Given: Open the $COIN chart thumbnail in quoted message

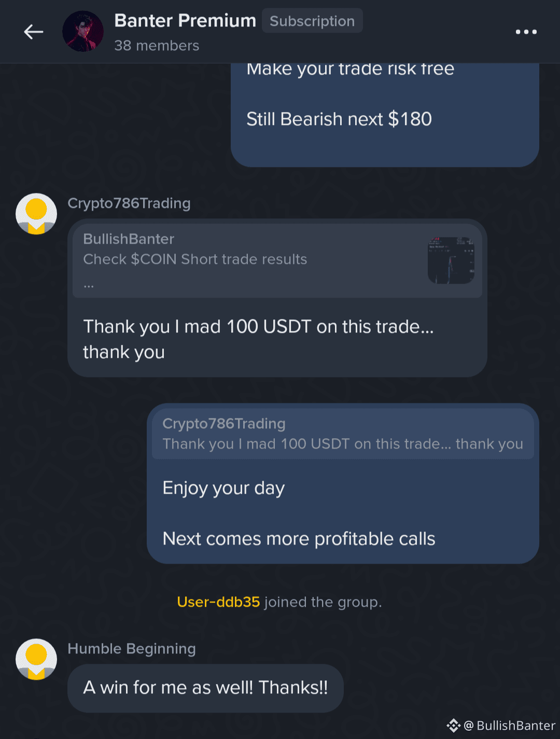Looking at the screenshot, I should coord(451,260).
